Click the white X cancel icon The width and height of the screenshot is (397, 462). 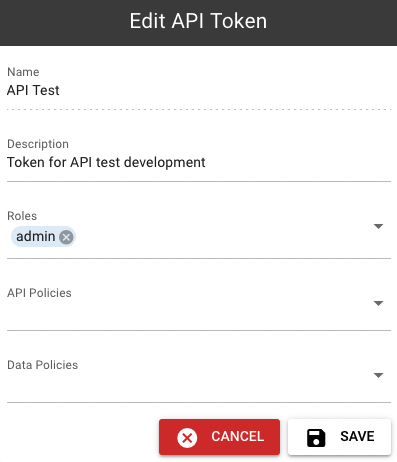[187, 437]
